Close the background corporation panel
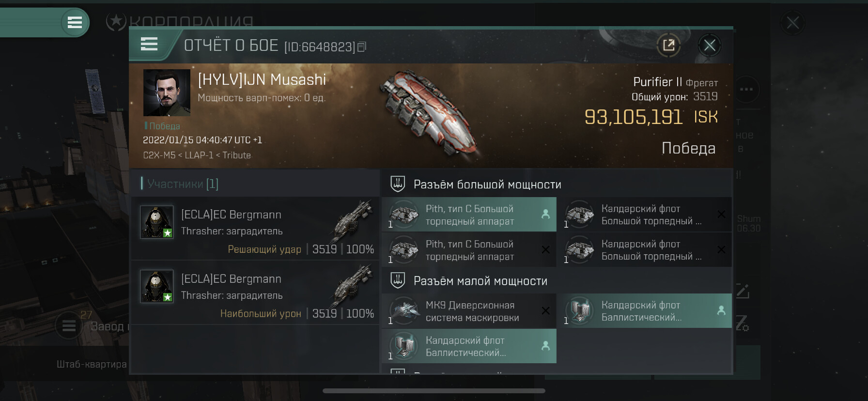The image size is (868, 401). click(x=792, y=23)
